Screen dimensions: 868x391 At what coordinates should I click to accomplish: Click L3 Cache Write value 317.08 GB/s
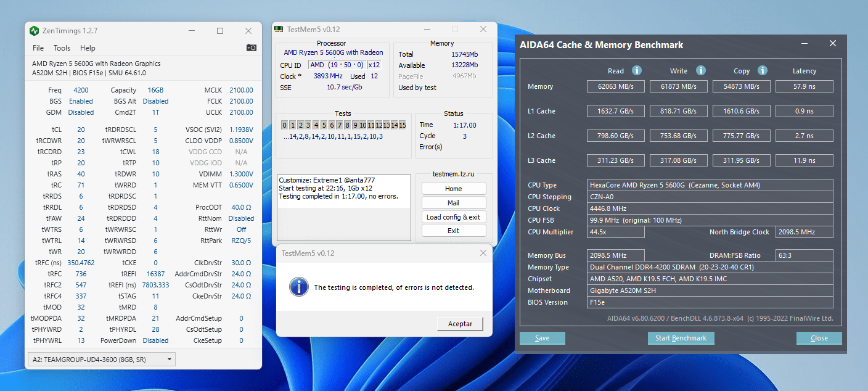click(679, 160)
